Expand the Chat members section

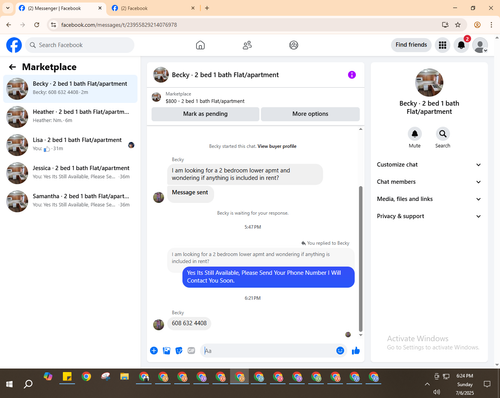click(429, 182)
